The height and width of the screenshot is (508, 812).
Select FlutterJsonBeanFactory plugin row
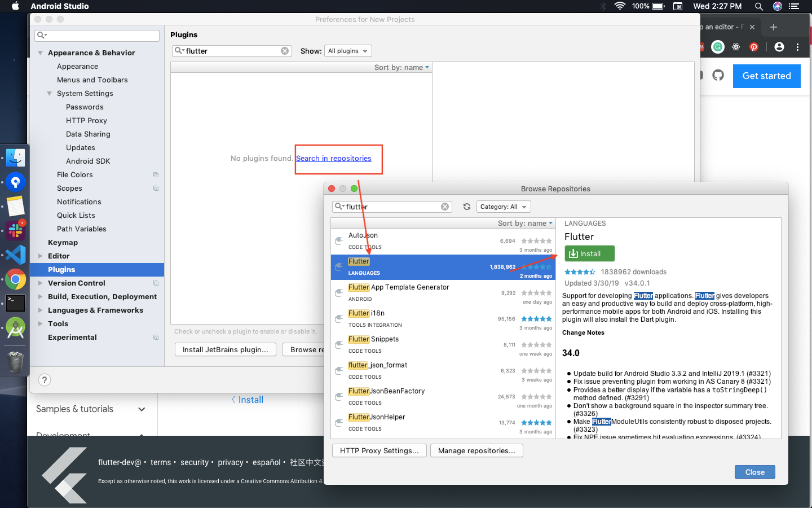click(443, 397)
